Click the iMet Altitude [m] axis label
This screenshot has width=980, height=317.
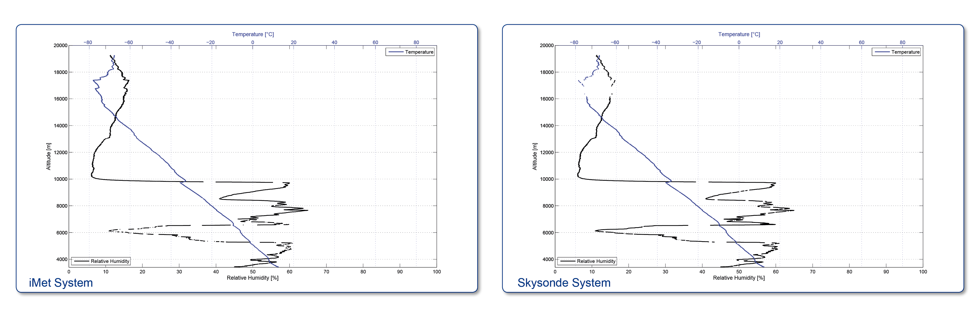click(x=48, y=156)
